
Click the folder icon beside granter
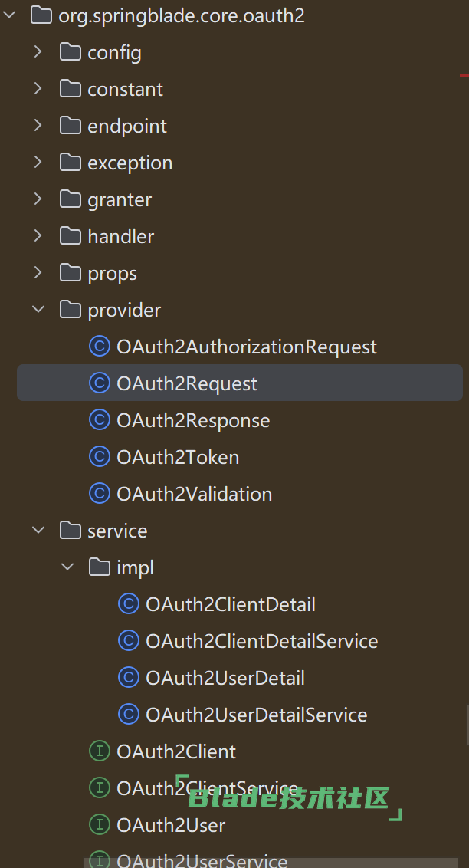(x=71, y=200)
